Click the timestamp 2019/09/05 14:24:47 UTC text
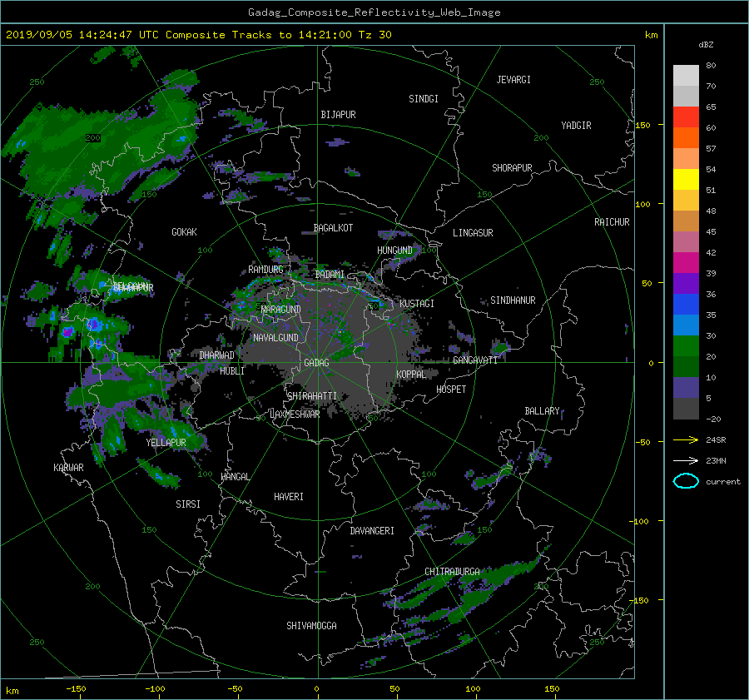This screenshot has height=700, width=749. [x=82, y=35]
